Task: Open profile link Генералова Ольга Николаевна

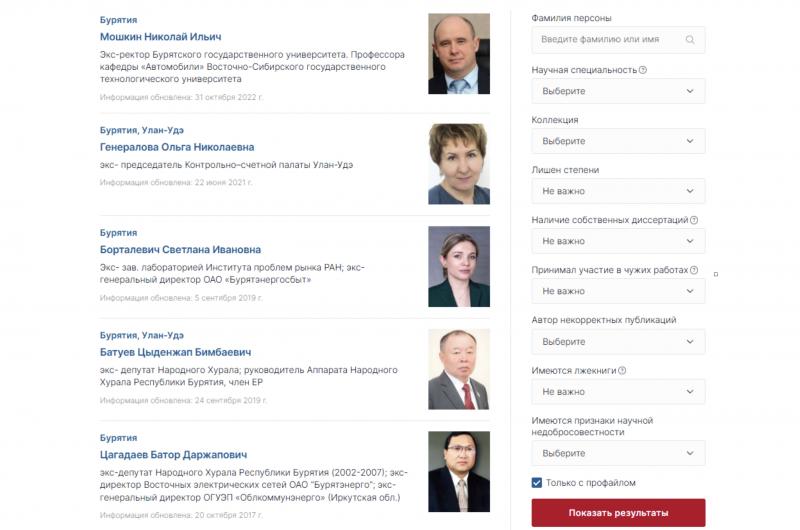Action: 177,147
